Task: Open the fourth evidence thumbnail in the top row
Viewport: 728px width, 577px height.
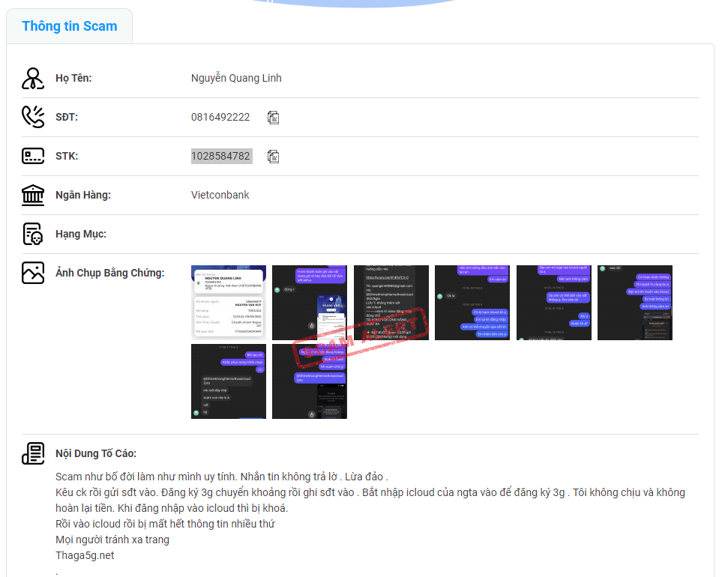Action: point(472,303)
